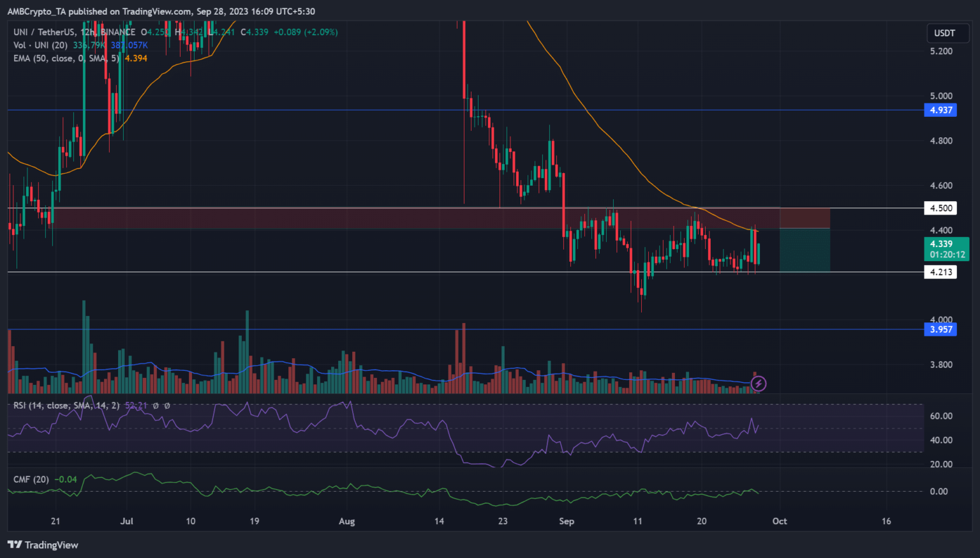Click the 4.500 resistance price label

click(x=940, y=208)
